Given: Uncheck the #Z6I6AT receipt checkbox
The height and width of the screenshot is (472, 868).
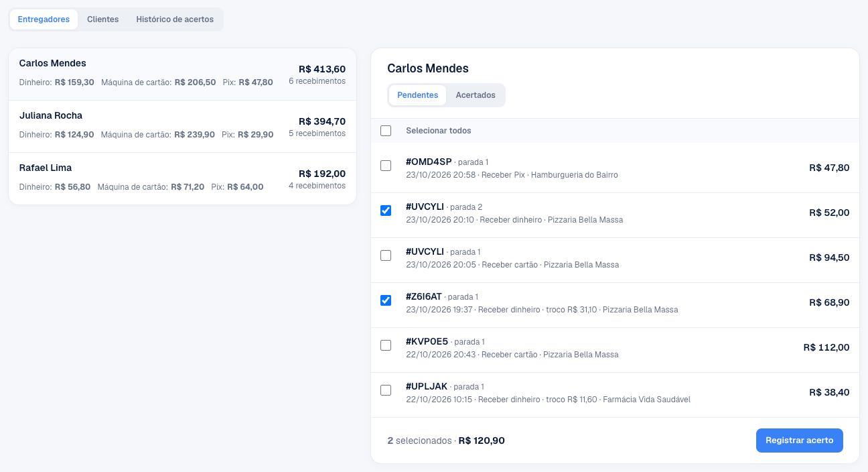Looking at the screenshot, I should point(386,300).
